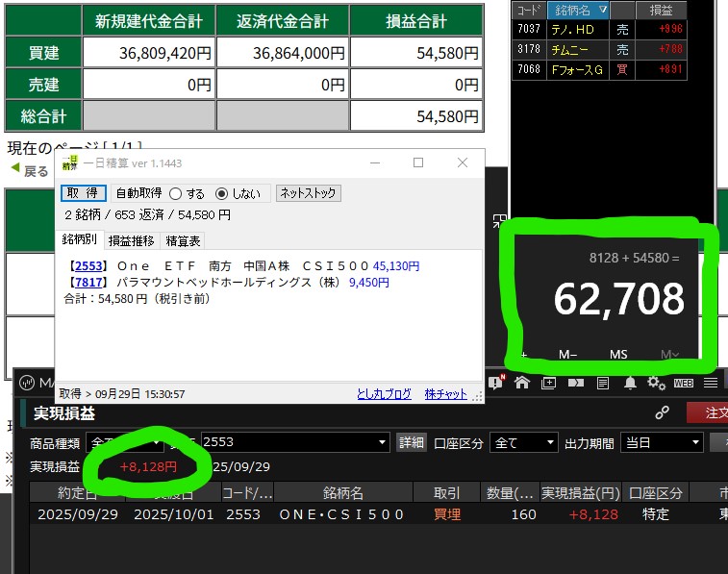Viewport: 728px width, 574px height.
Task: Click the ネットストック button
Action: (x=308, y=193)
